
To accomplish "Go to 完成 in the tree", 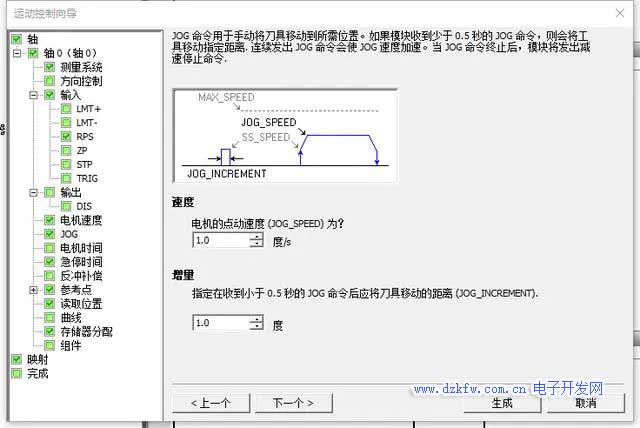I will tap(36, 373).
